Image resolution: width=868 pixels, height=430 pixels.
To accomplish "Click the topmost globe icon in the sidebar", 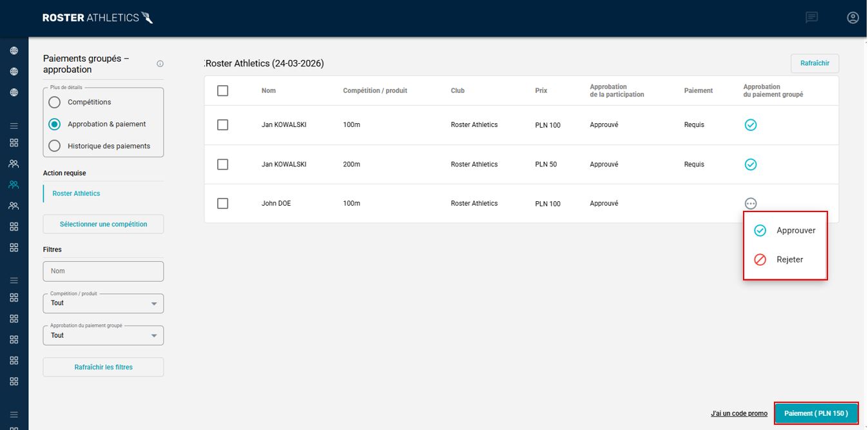I will 14,51.
